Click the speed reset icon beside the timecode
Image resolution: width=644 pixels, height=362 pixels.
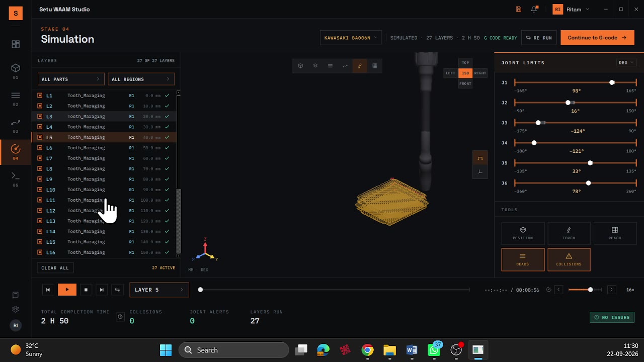[x=549, y=290]
